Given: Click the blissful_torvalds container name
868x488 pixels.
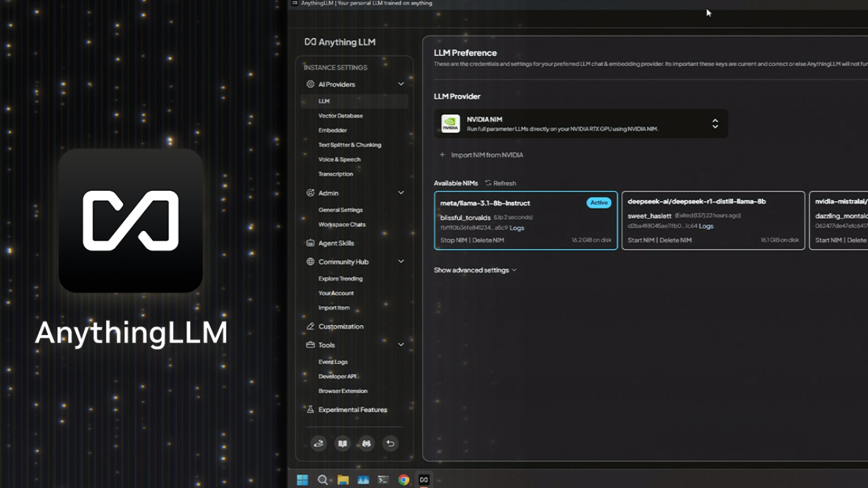Looking at the screenshot, I should pyautogui.click(x=465, y=218).
